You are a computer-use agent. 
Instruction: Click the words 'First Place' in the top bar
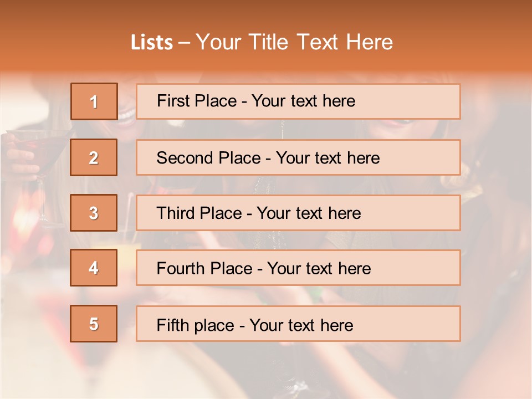pyautogui.click(x=197, y=101)
